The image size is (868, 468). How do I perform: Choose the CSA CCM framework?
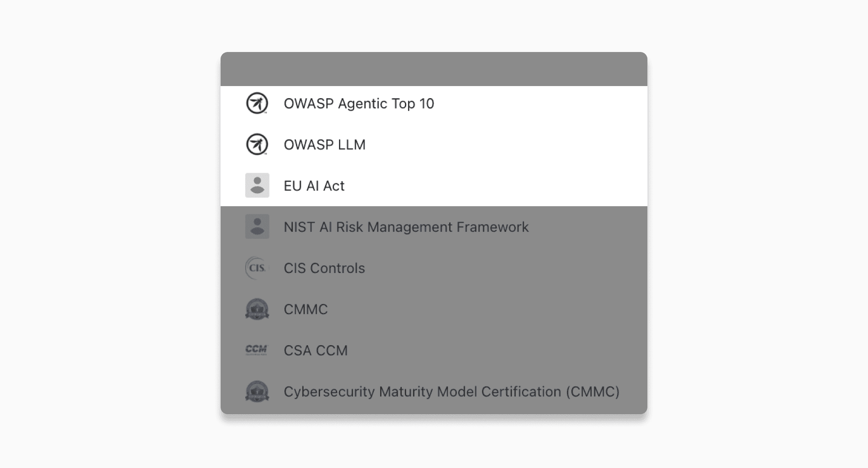coord(316,351)
